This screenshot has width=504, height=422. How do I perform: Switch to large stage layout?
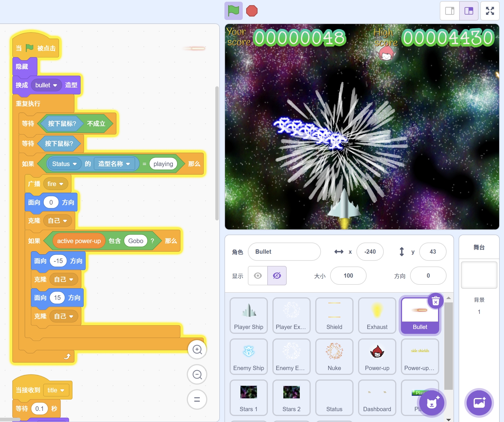coord(469,11)
